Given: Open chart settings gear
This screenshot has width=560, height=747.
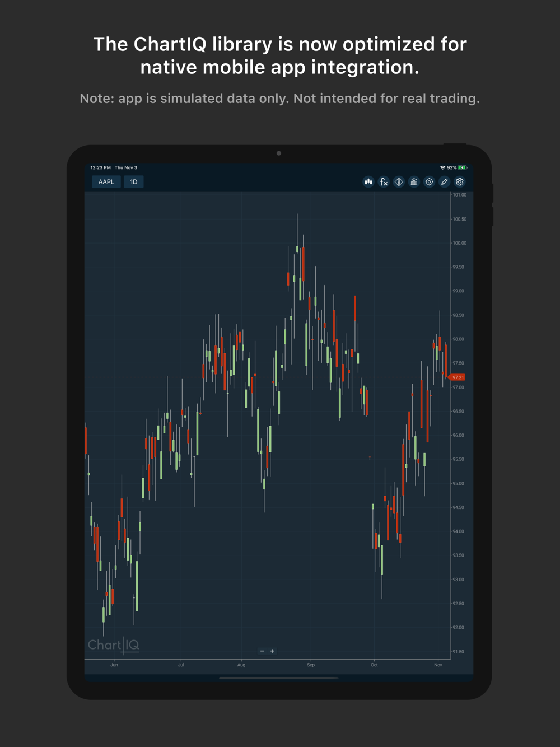Looking at the screenshot, I should [460, 182].
